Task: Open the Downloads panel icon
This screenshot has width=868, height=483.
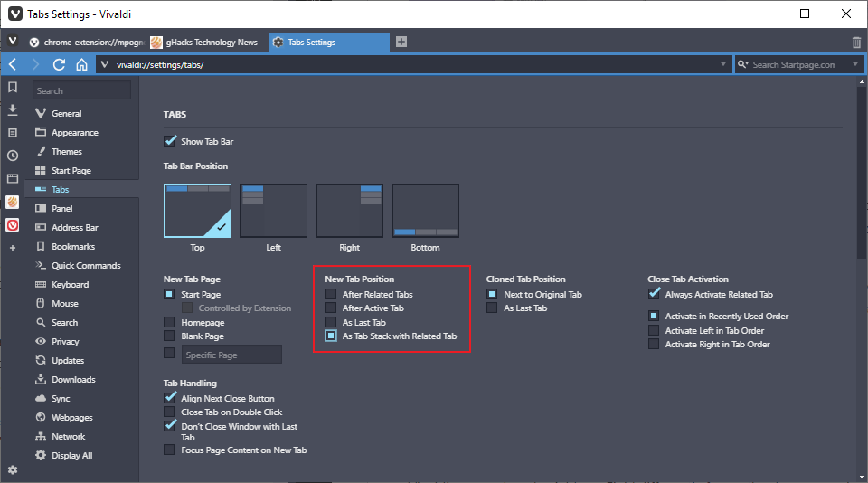Action: point(12,109)
